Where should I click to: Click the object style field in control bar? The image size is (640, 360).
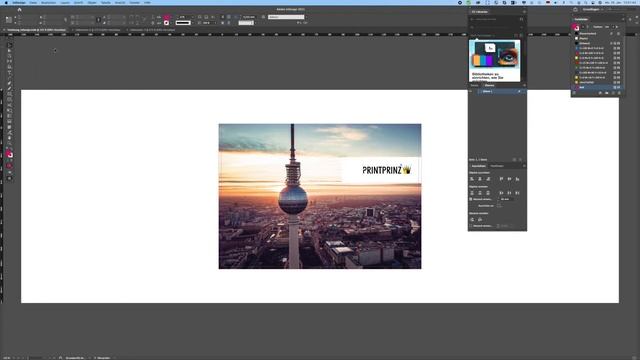click(286, 17)
